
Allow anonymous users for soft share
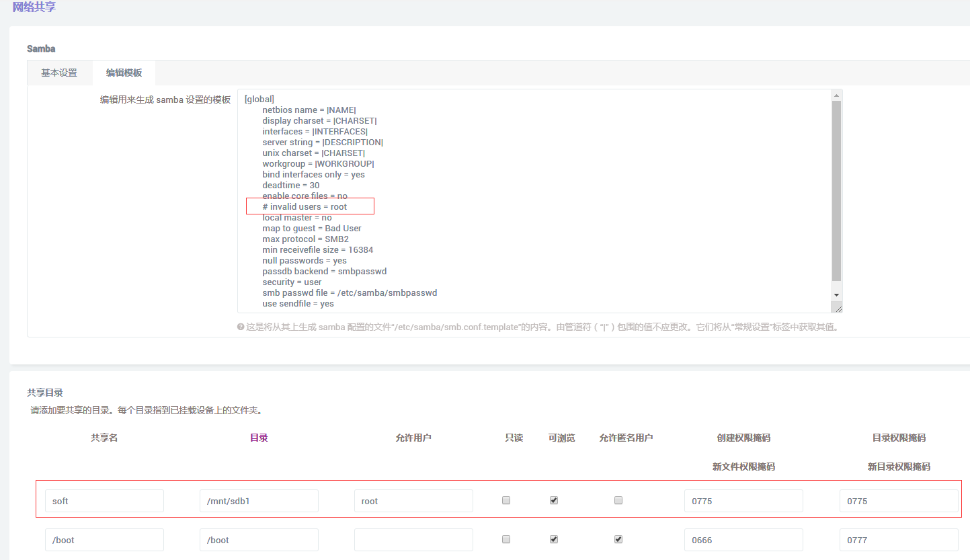point(618,500)
